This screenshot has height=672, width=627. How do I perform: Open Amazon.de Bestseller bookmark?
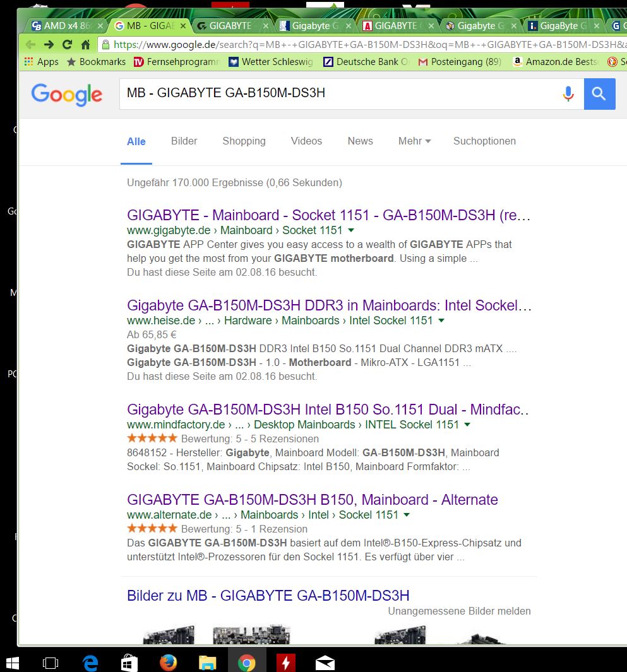[x=556, y=62]
